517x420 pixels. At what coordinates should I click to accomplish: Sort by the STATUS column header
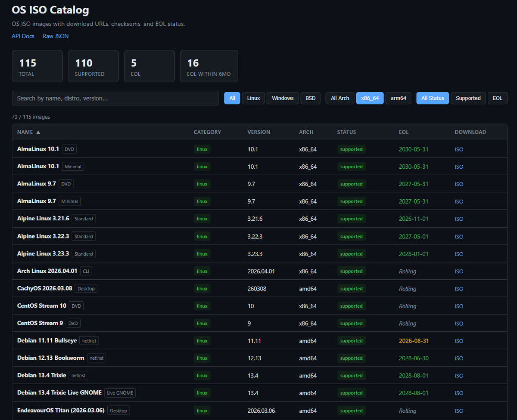pyautogui.click(x=347, y=132)
